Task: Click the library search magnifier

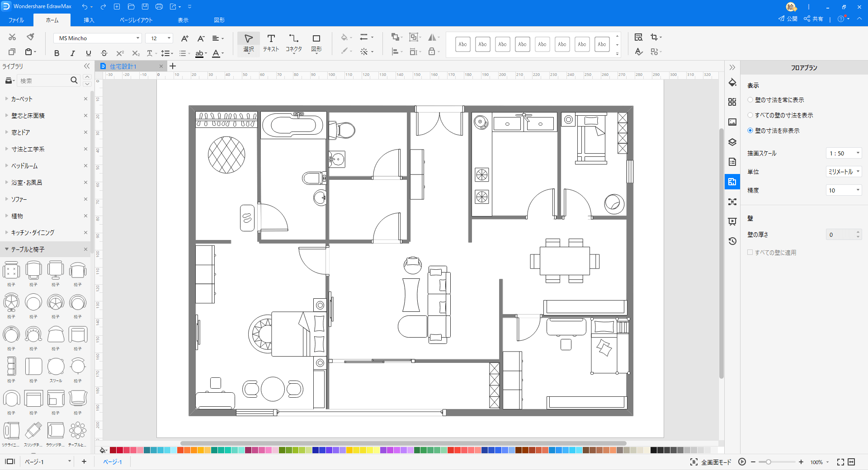Action: point(74,80)
